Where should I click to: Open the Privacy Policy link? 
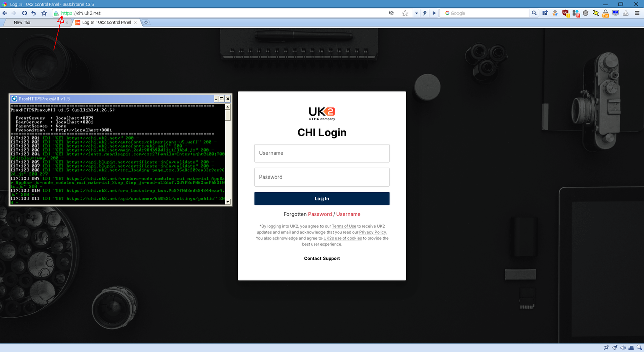373,232
